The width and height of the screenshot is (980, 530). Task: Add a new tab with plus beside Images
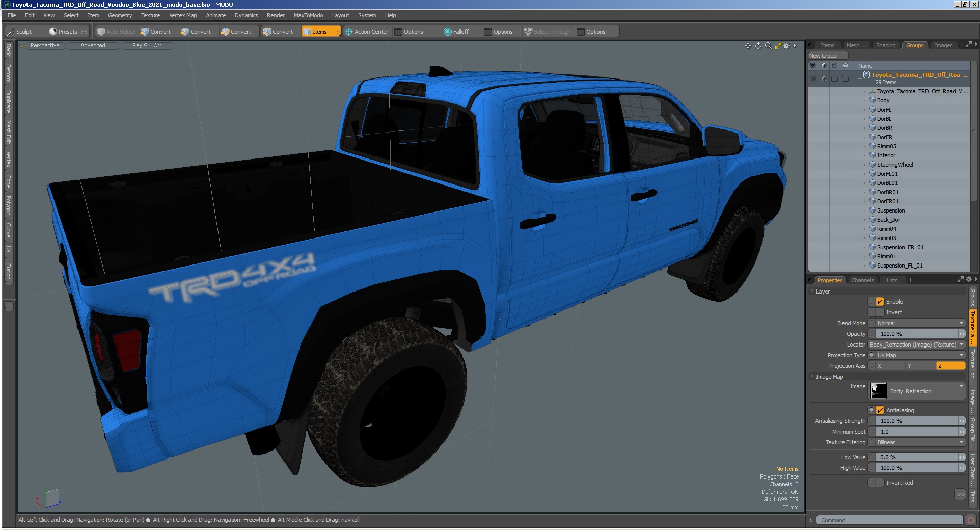point(962,45)
